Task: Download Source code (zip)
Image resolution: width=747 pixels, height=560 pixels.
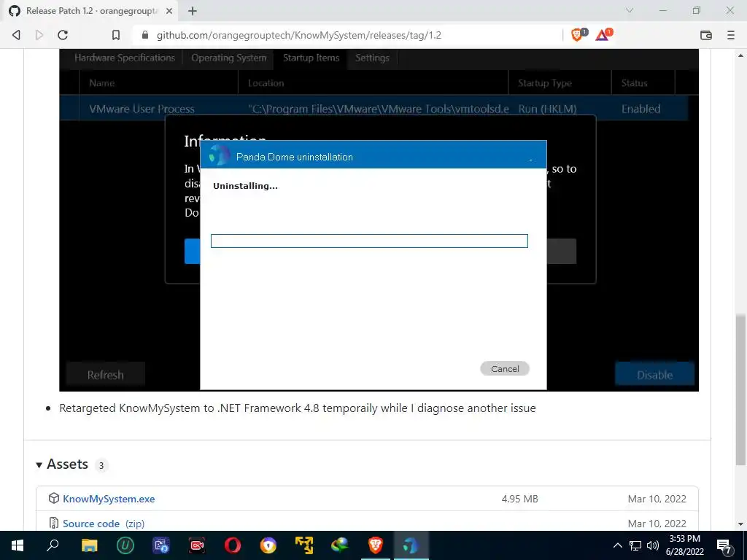Action: coord(104,524)
